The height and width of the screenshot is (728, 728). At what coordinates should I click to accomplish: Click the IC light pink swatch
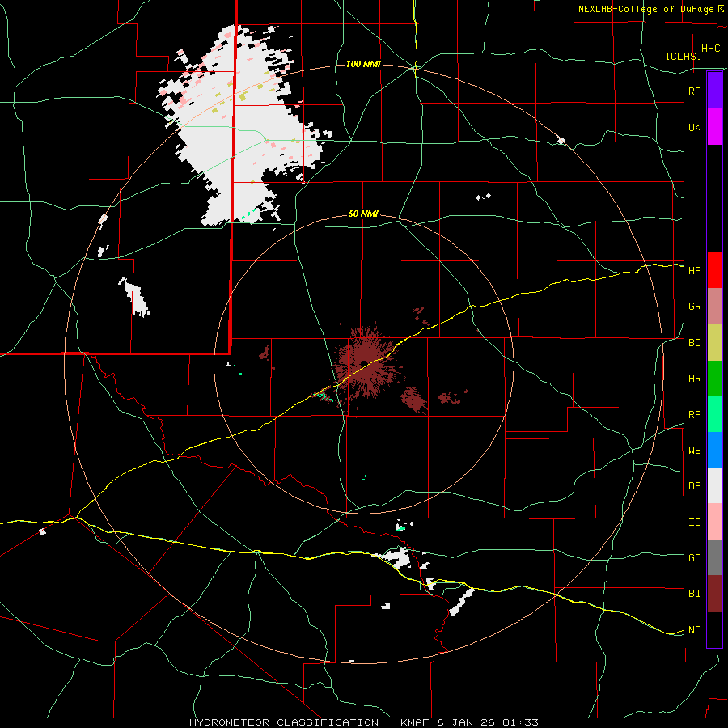tap(714, 522)
